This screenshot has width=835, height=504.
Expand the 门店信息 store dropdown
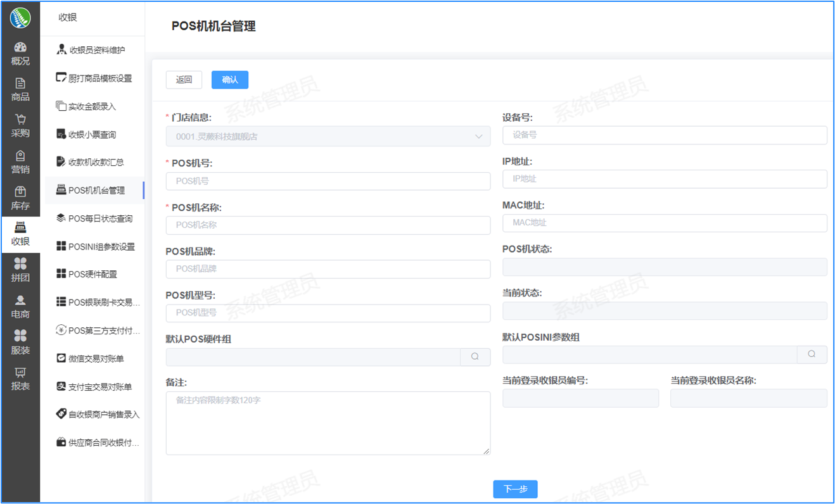[328, 136]
